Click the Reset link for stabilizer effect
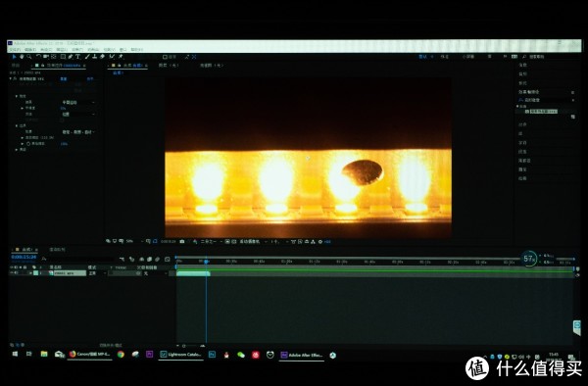This screenshot has width=588, height=386. tap(64, 79)
